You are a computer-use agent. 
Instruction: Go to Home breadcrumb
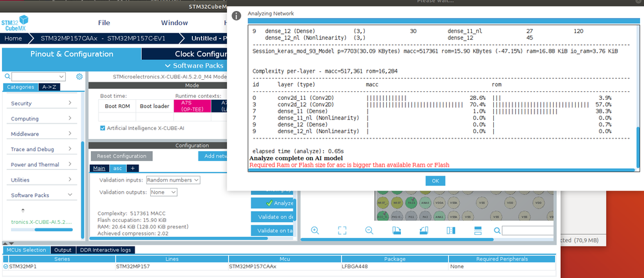[x=14, y=39]
